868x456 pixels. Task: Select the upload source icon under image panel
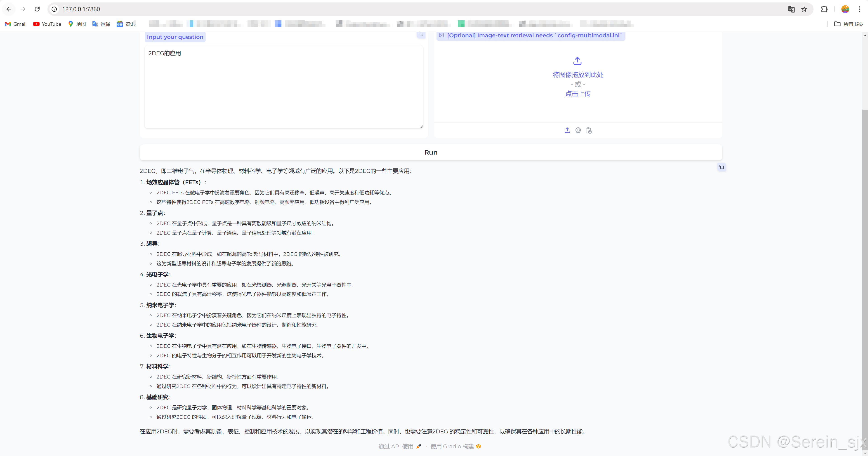tap(567, 130)
